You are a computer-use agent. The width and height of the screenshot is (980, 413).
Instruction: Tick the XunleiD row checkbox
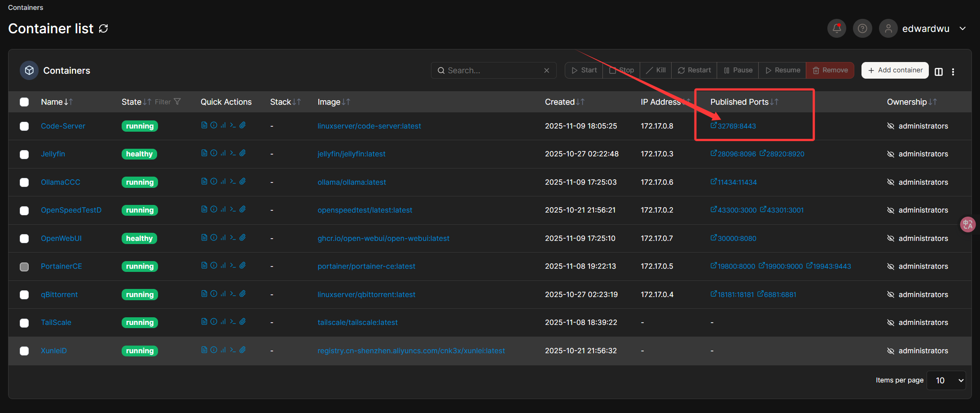24,351
